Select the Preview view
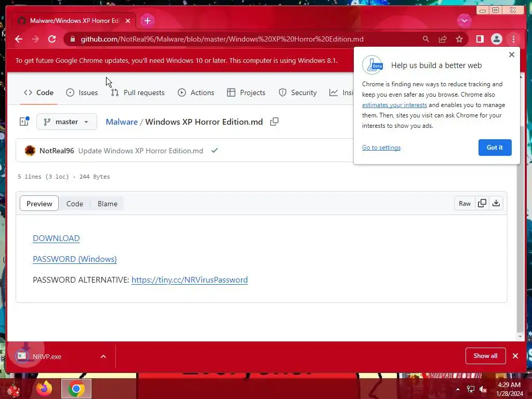This screenshot has width=532, height=399. coord(39,204)
